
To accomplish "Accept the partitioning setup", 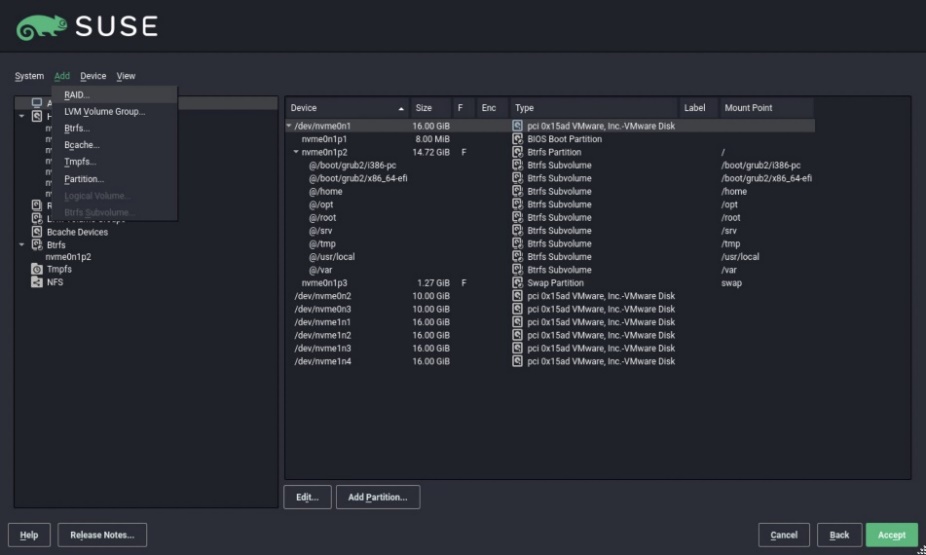I will click(x=892, y=535).
